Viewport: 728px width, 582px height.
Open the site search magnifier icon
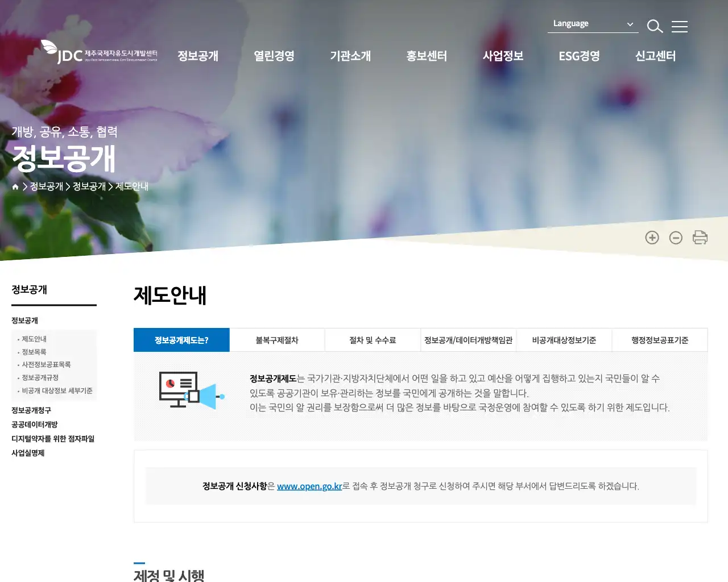tap(655, 26)
